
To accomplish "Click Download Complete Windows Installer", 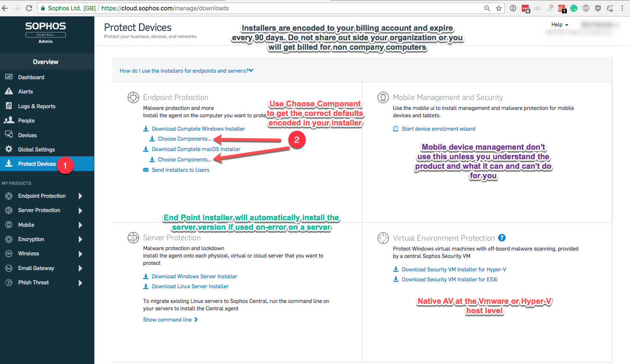I will pyautogui.click(x=198, y=129).
